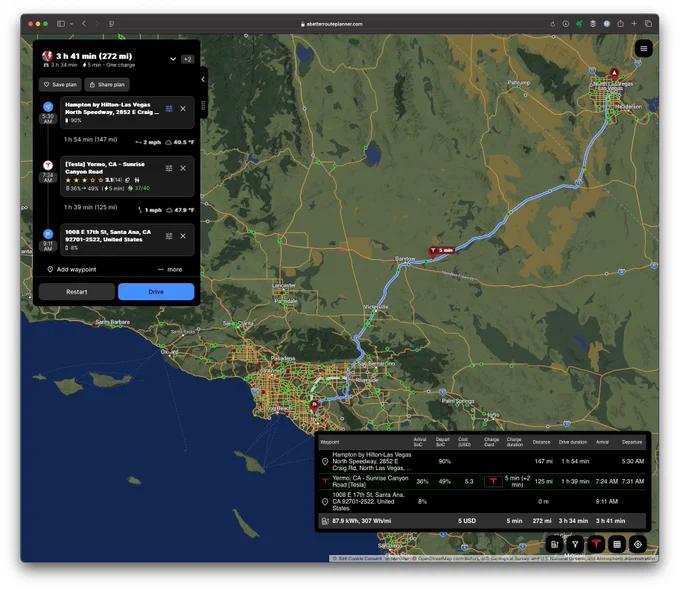Open the layered stack extension in Safari toolbar

click(593, 24)
